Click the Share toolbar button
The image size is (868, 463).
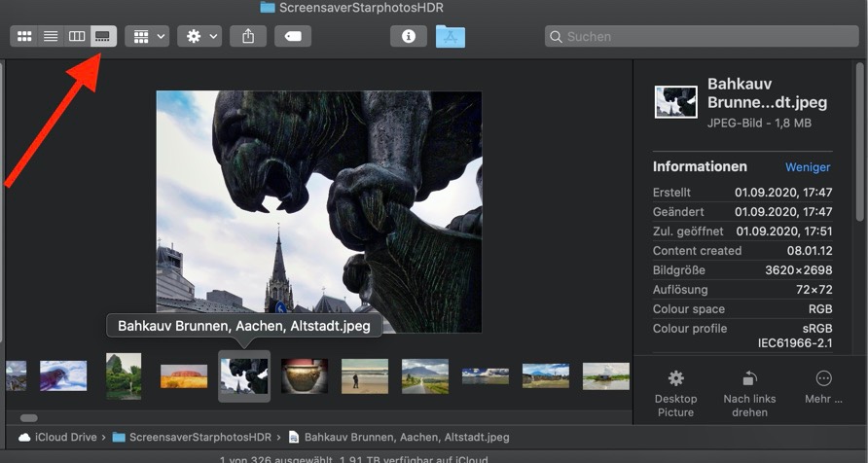(x=248, y=36)
